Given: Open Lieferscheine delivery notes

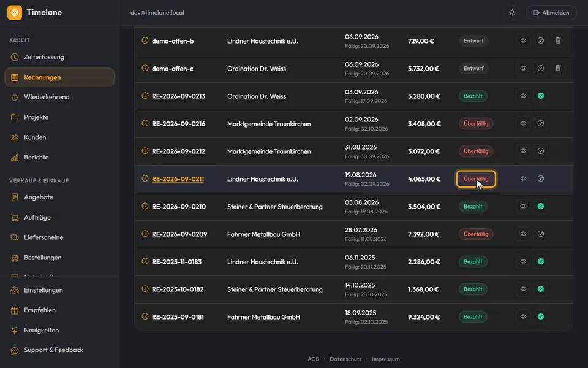Looking at the screenshot, I should click(x=59, y=237).
